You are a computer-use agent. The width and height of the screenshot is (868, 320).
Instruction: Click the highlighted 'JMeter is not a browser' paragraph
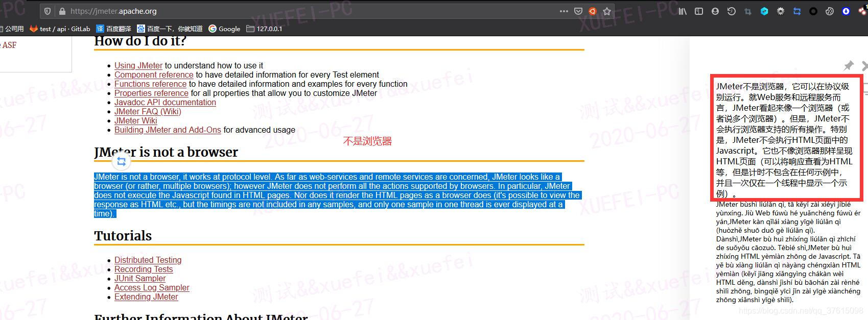pyautogui.click(x=337, y=195)
